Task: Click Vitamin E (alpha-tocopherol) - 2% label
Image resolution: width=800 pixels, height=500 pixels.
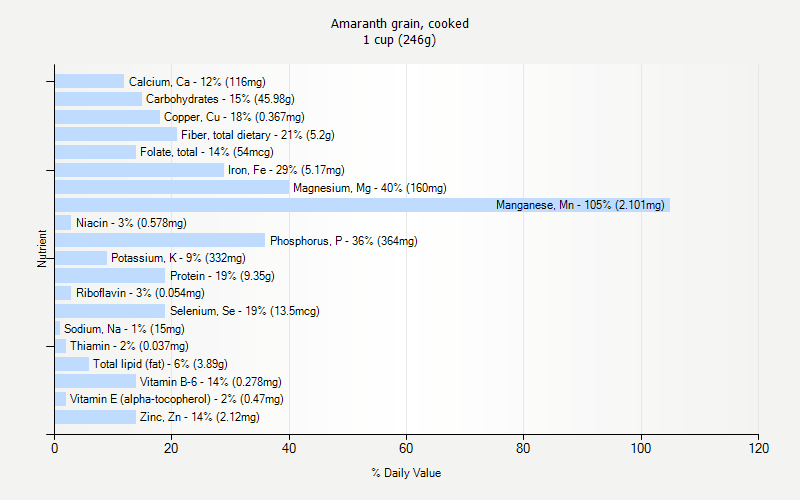Action: click(x=177, y=399)
